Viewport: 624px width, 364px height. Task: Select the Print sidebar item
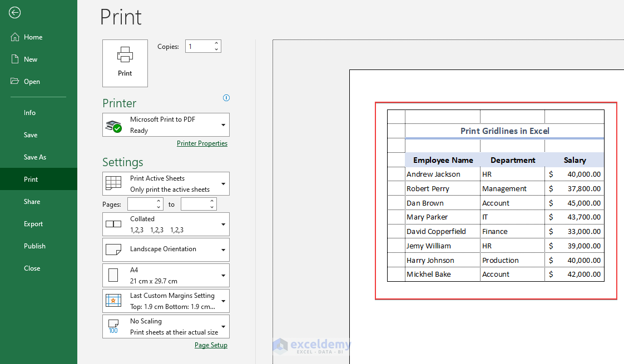point(38,179)
